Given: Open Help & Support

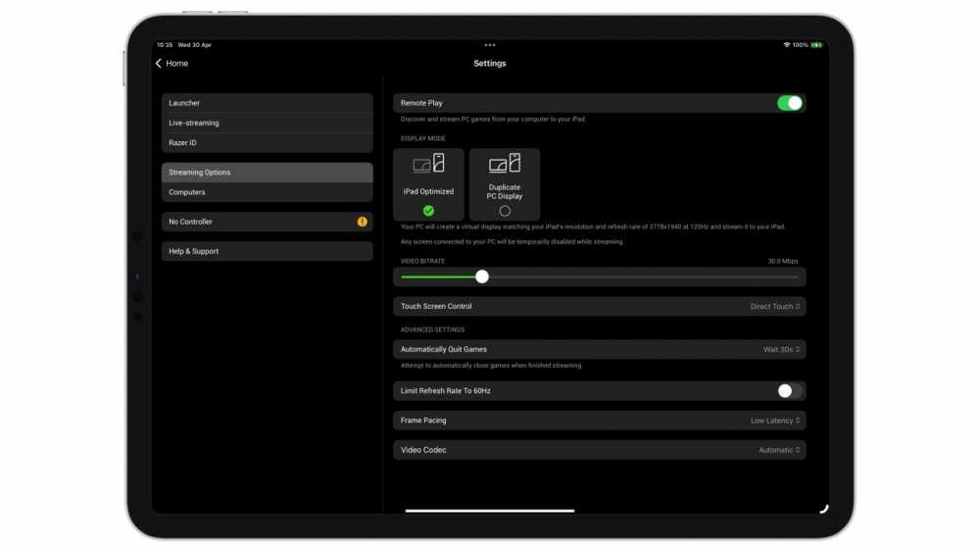Looking at the screenshot, I should (x=267, y=251).
